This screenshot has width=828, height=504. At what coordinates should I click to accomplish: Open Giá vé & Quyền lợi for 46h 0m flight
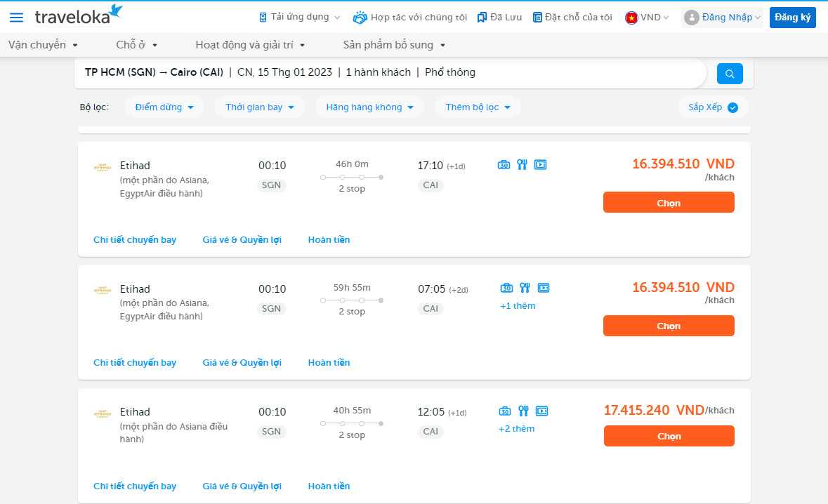pyautogui.click(x=242, y=239)
